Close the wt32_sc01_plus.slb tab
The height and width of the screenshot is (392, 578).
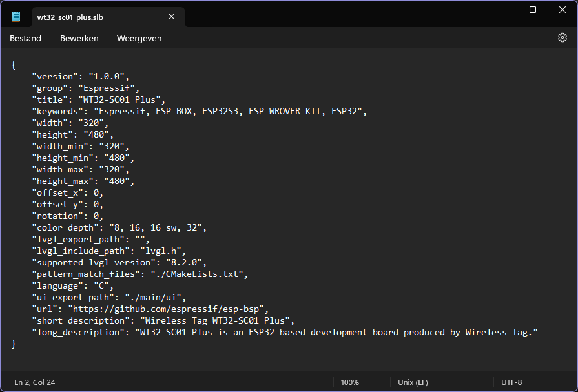point(171,17)
